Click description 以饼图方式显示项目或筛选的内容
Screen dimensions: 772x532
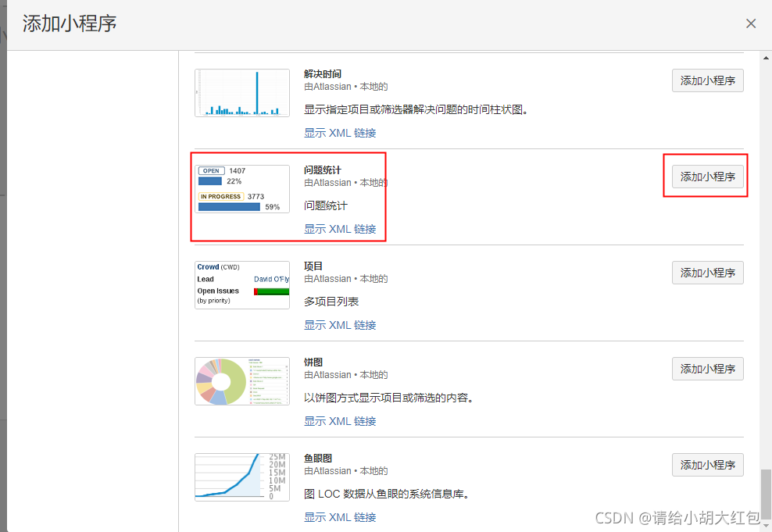pyautogui.click(x=389, y=398)
